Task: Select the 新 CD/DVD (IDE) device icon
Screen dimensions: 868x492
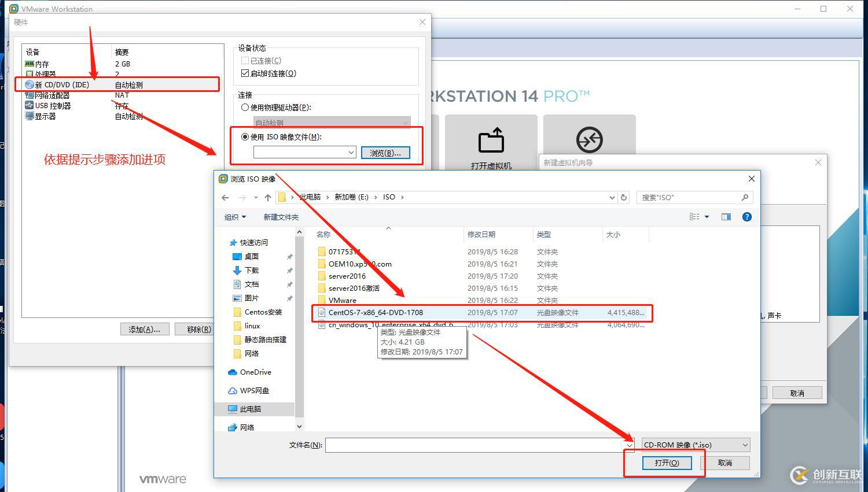Action: [29, 84]
